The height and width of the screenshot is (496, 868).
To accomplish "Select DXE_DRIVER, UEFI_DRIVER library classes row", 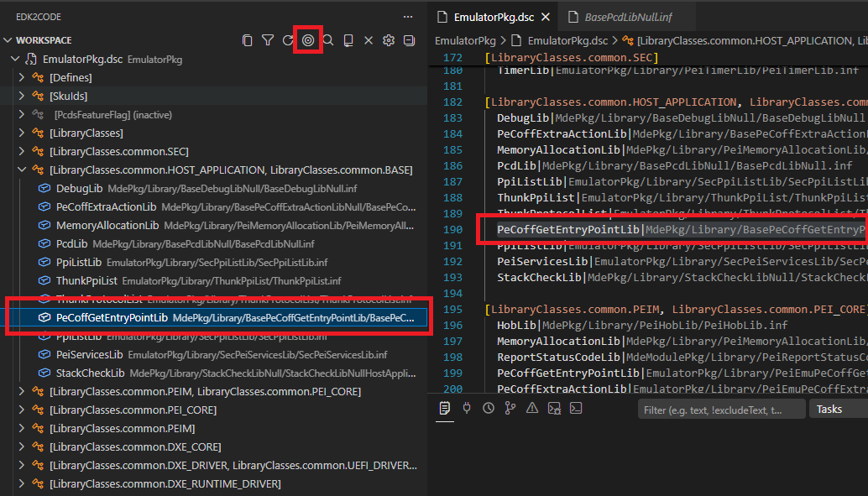I will point(214,465).
